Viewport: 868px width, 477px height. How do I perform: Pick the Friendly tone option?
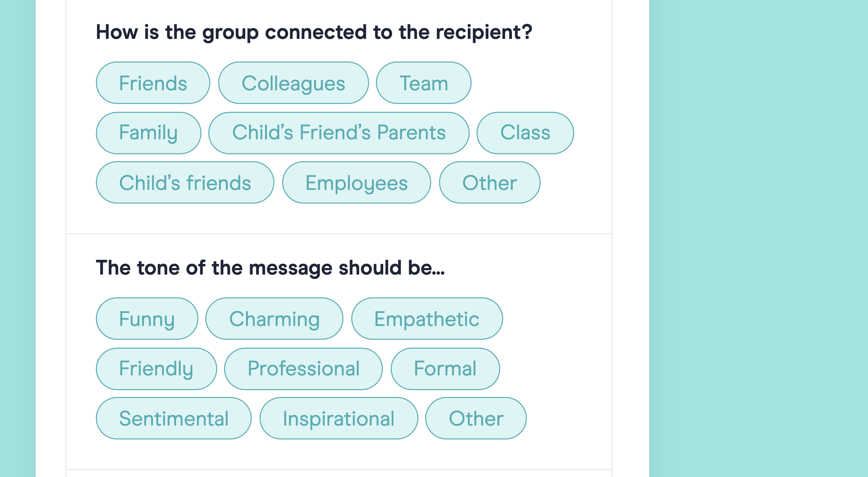pos(156,368)
